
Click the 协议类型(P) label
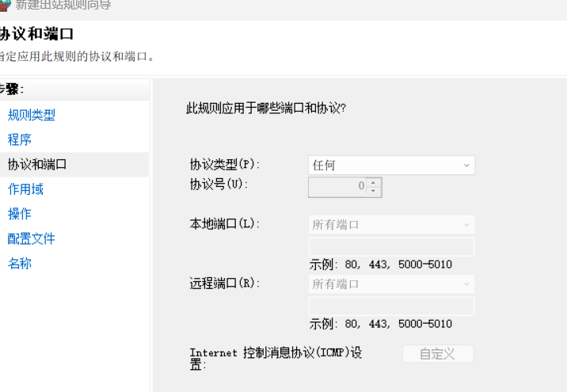click(x=225, y=165)
